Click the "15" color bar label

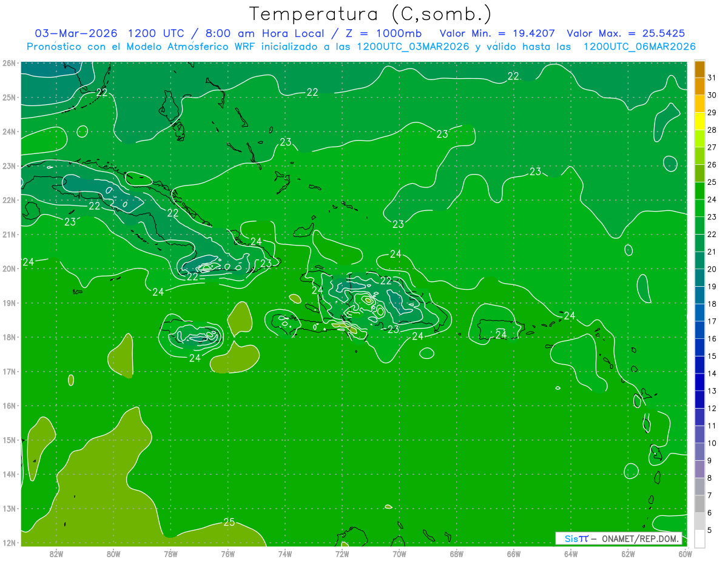coord(712,356)
